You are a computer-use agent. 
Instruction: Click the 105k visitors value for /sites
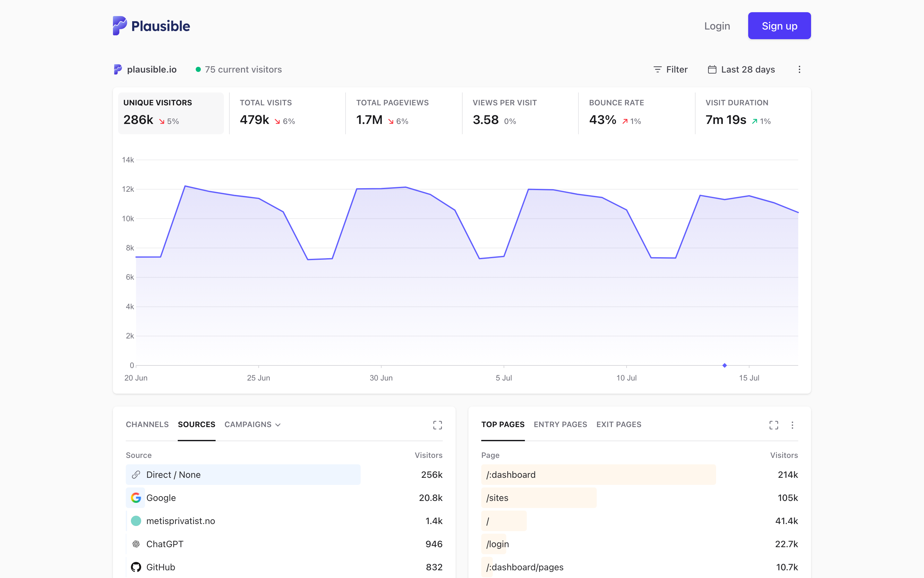(x=788, y=497)
